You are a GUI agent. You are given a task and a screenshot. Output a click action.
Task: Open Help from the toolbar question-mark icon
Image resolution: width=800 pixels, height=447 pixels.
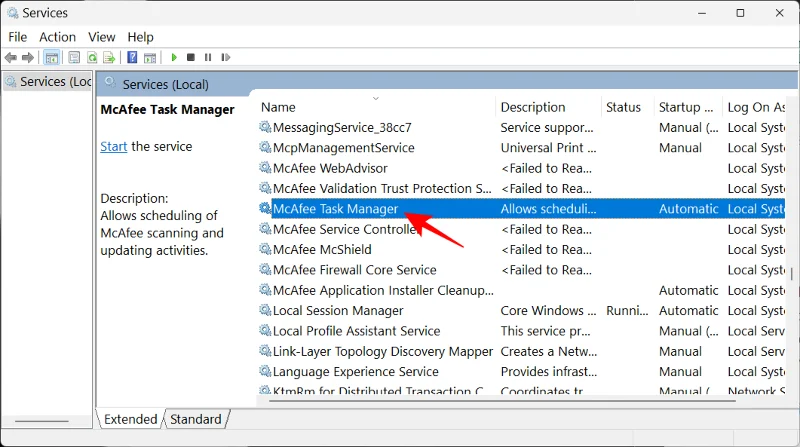click(x=132, y=58)
